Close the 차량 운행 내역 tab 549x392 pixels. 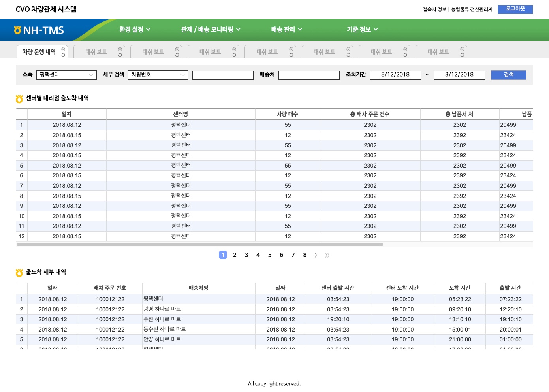[62, 49]
